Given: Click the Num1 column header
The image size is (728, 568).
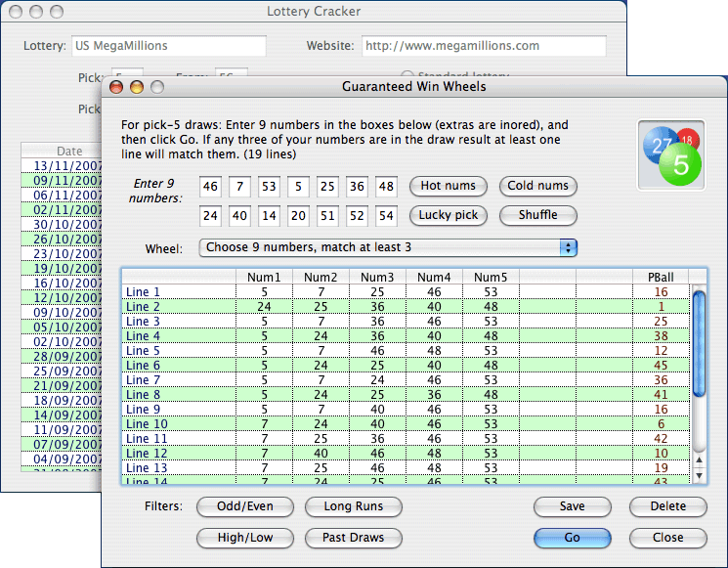Looking at the screenshot, I should click(264, 278).
